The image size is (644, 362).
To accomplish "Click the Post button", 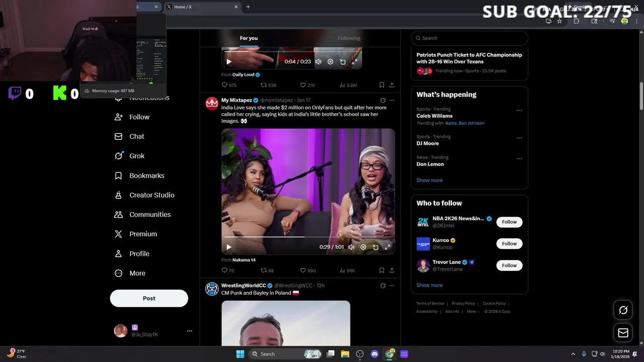I will [x=149, y=298].
